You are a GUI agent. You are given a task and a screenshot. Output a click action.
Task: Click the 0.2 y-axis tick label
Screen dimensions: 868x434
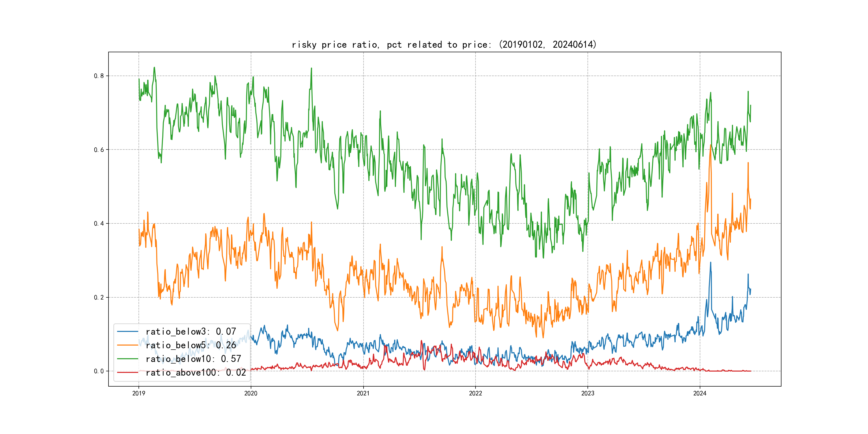coord(99,297)
